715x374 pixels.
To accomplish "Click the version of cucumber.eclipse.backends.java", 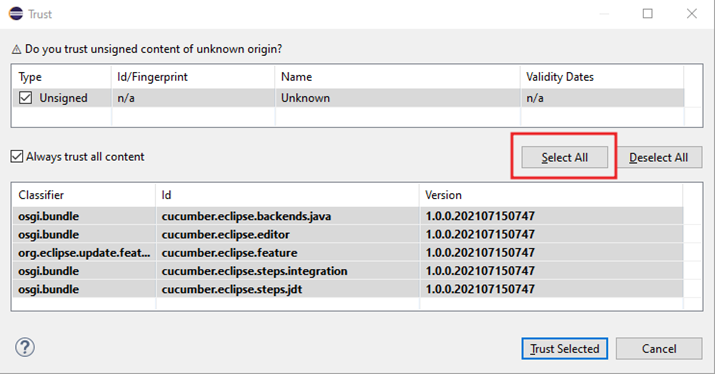I will click(x=480, y=216).
